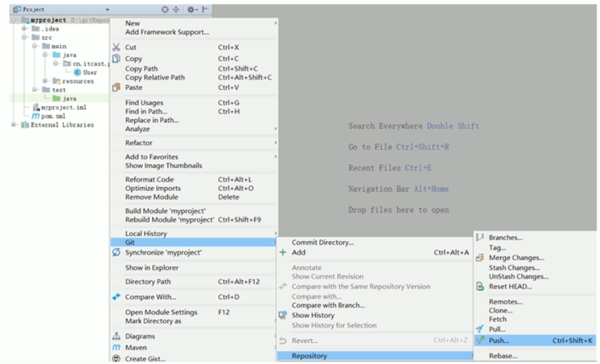Click the Paste clipboard icon
The image size is (600, 364).
(116, 88)
